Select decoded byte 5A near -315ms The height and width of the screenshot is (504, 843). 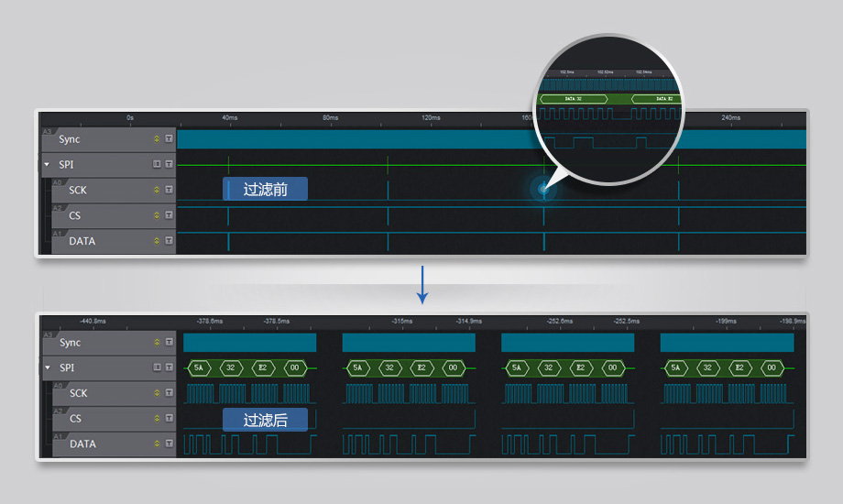pos(357,367)
